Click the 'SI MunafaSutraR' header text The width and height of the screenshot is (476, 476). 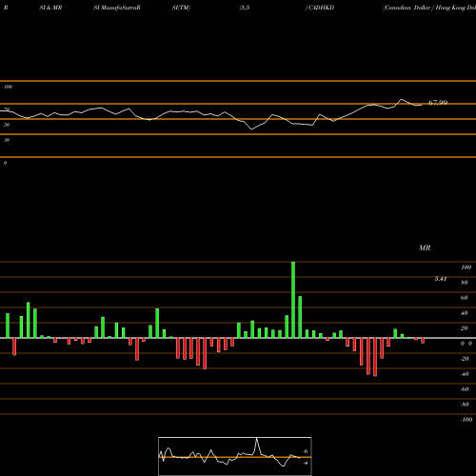point(117,8)
